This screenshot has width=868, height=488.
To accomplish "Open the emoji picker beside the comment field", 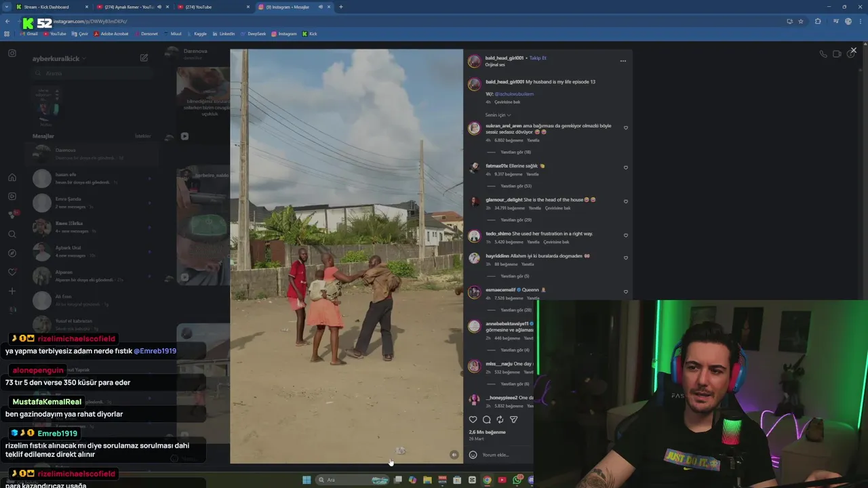I will [x=473, y=455].
